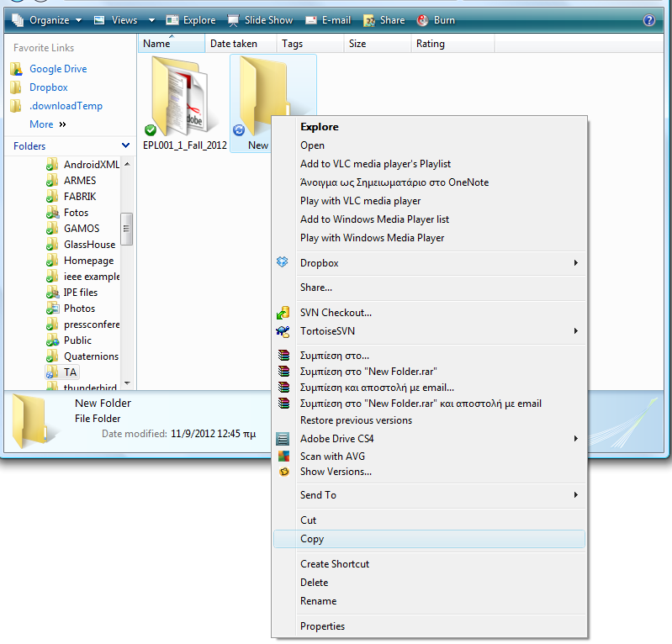The width and height of the screenshot is (672, 644).
Task: Sort by the Date taken column
Action: click(x=241, y=44)
